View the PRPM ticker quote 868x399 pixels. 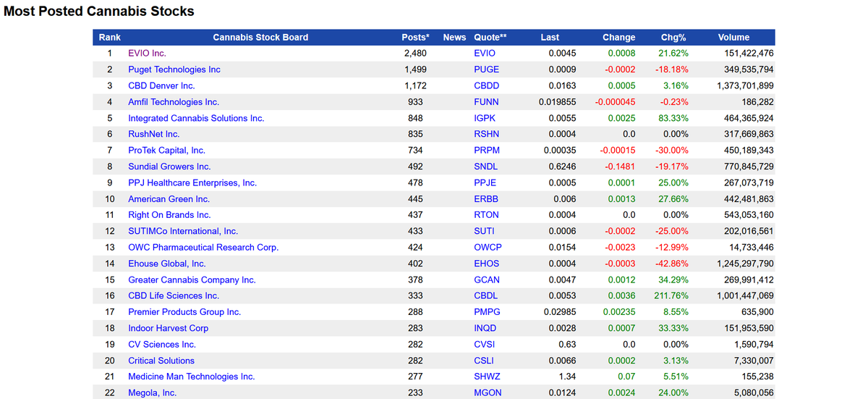click(487, 151)
